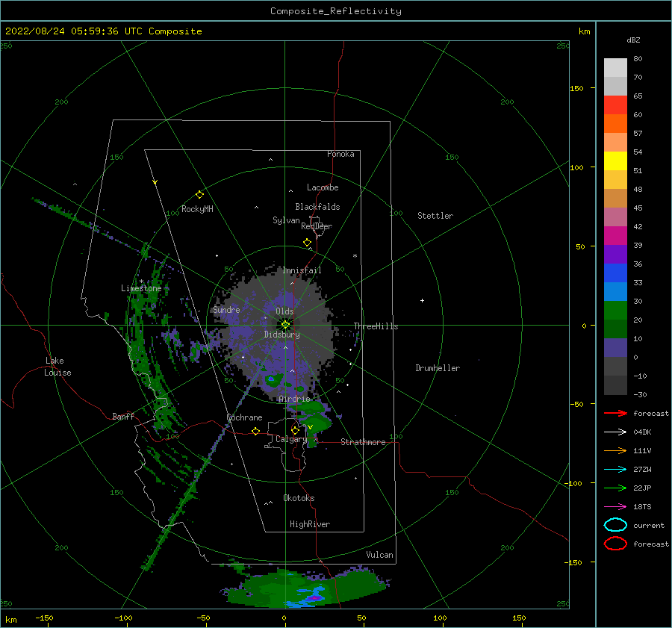Viewport: 672px width, 628px height.
Task: Click the Composite_Reflectivity title
Action: point(336,11)
